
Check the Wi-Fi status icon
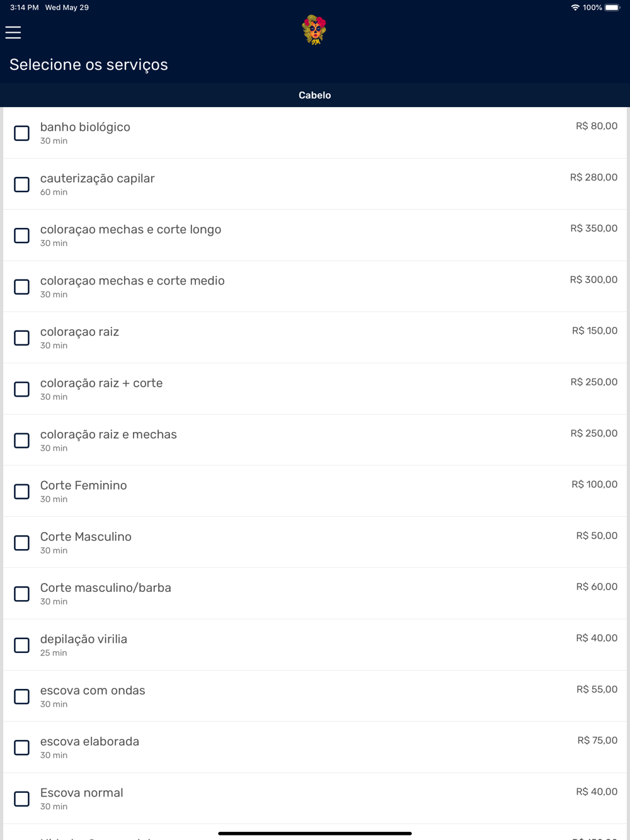(575, 8)
